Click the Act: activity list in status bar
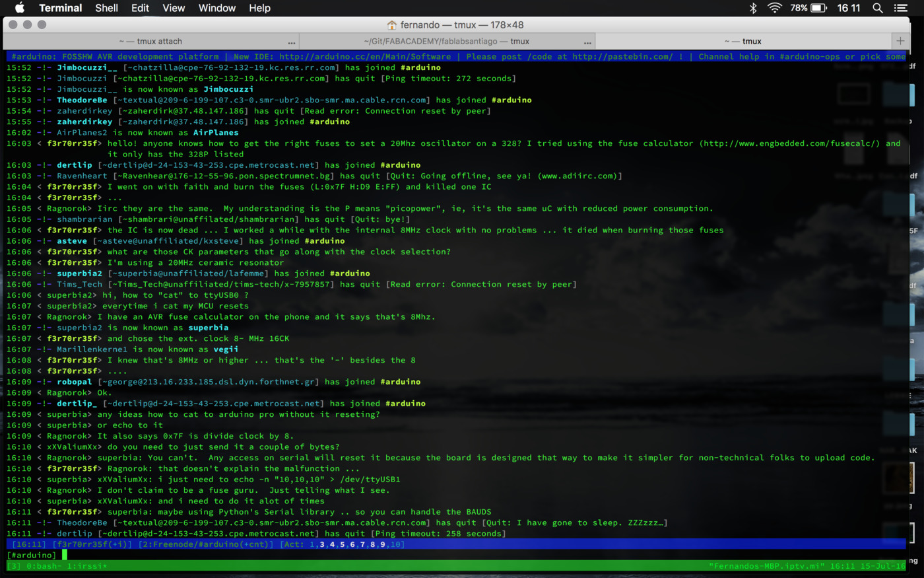Viewport: 924px width, 578px height. [343, 544]
